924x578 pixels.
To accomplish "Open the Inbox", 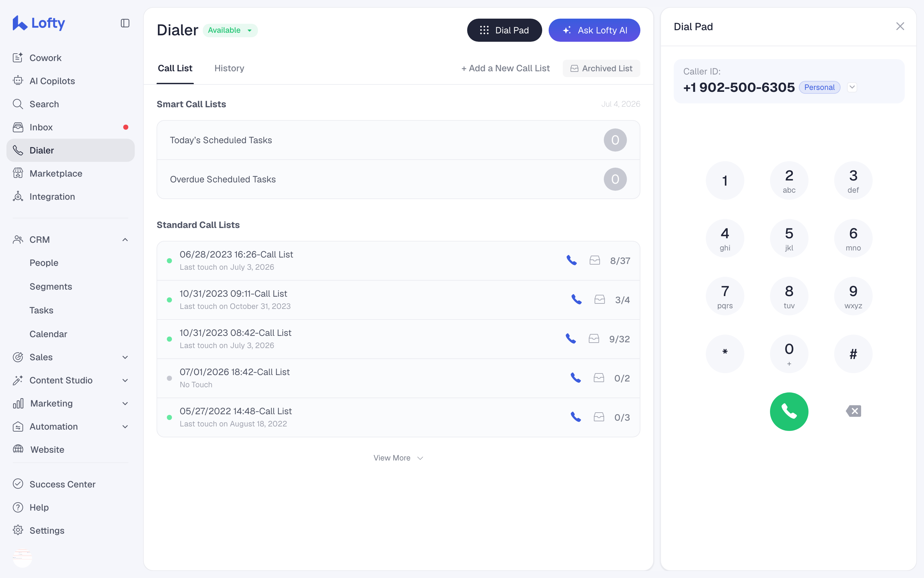I will 71,127.
